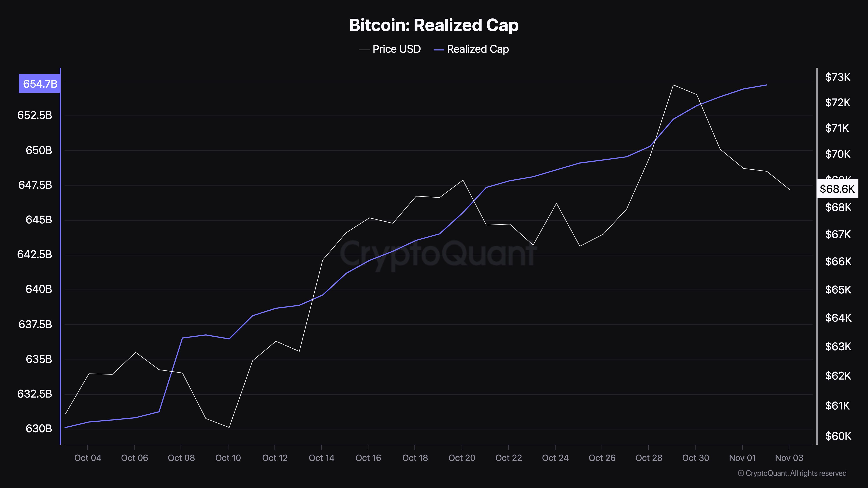Select the 642.5B left axis label

[35, 254]
